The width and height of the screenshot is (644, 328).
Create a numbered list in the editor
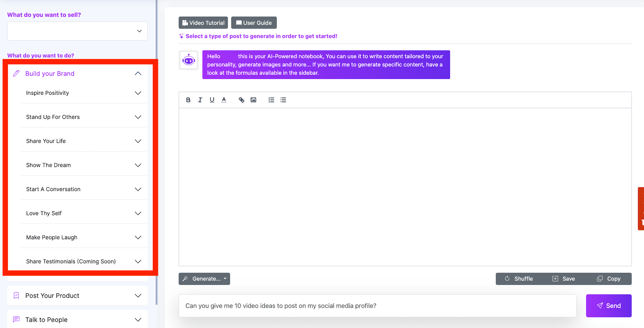point(271,100)
